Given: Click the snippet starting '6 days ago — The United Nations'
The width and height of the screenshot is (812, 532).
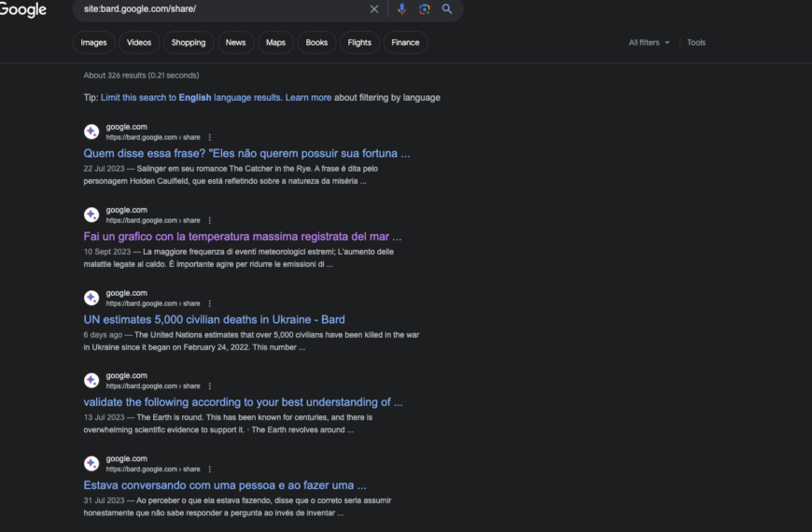Looking at the screenshot, I should pyautogui.click(x=251, y=341).
